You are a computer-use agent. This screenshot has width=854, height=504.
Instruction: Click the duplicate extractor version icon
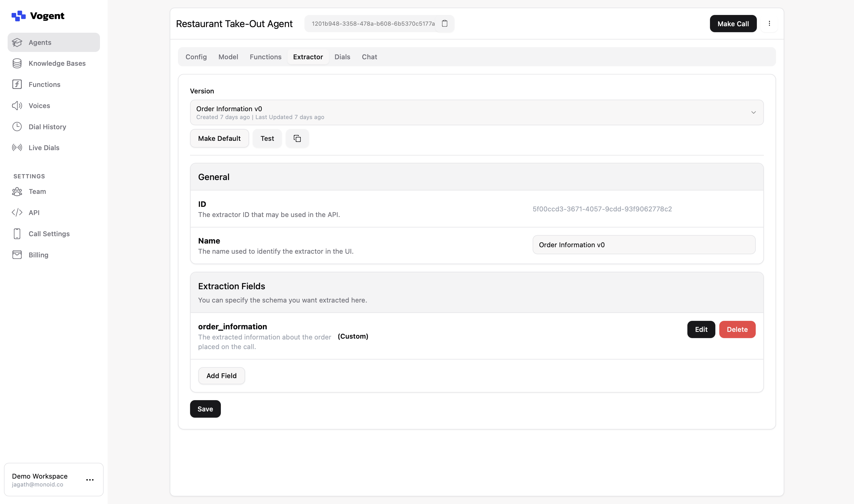pos(297,138)
